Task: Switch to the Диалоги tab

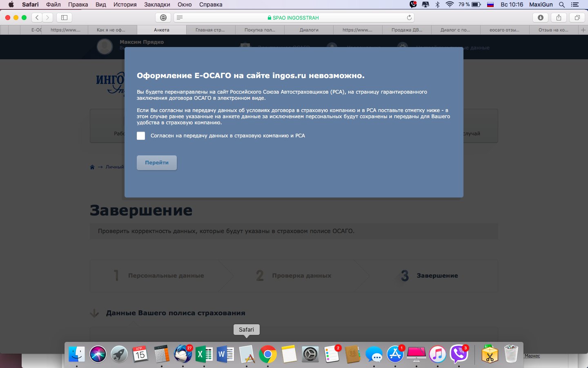Action: [309, 30]
